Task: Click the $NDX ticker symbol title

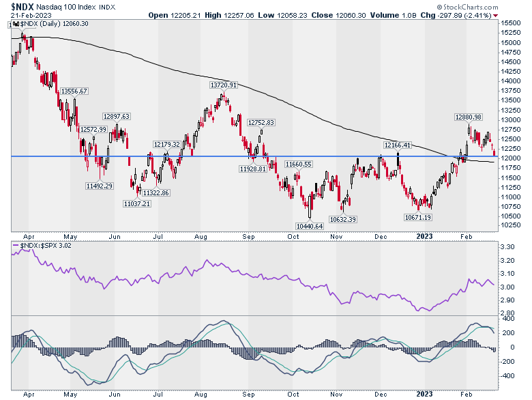Action: 22,7
